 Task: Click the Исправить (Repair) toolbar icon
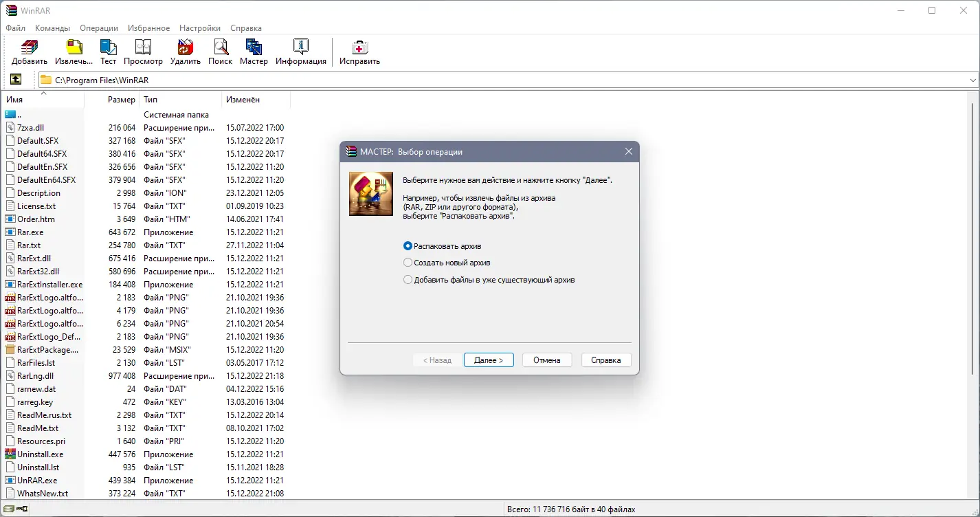point(359,47)
